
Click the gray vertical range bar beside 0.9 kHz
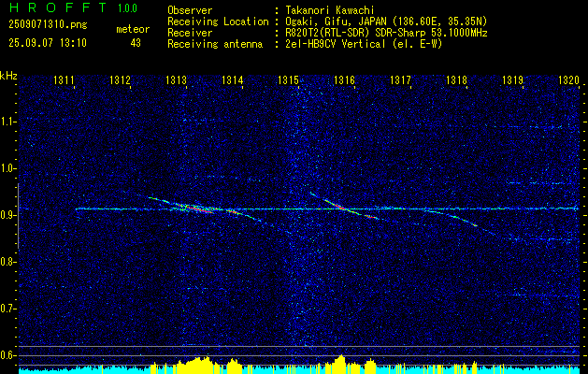click(x=18, y=216)
